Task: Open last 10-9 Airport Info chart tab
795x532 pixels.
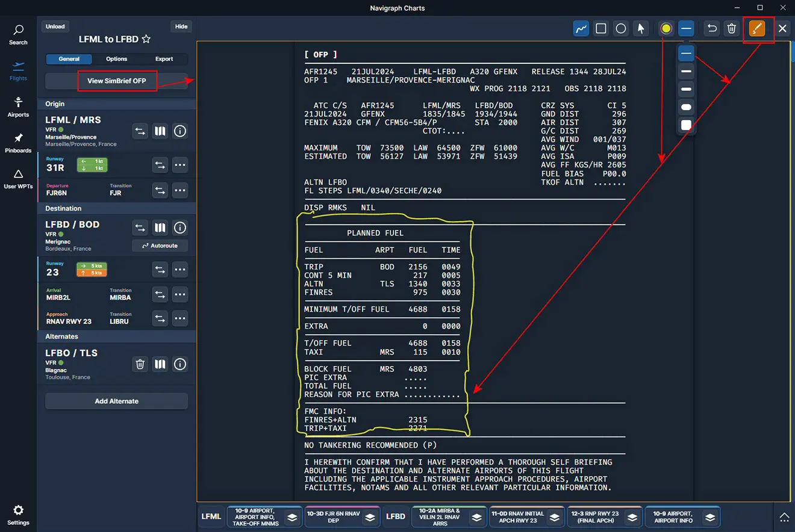Action: pyautogui.click(x=682, y=517)
